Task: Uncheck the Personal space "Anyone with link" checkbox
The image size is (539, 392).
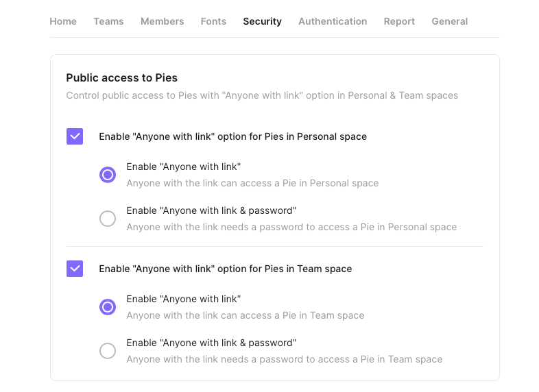Action: click(x=75, y=136)
